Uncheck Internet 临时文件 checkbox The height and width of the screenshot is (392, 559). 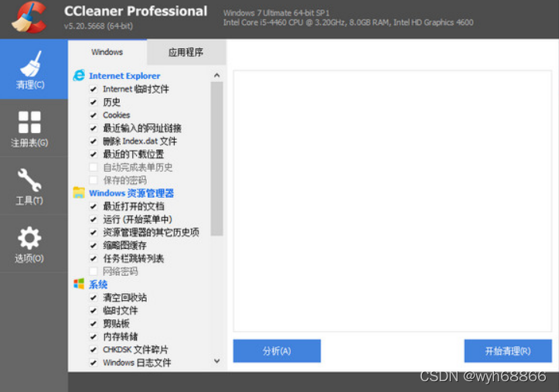(94, 89)
